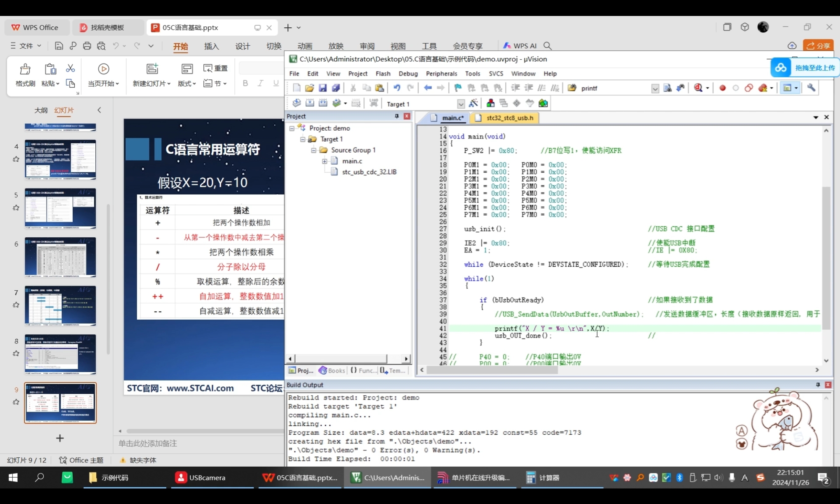Open the Peripherals menu
Viewport: 840px width, 504px height.
(x=441, y=73)
